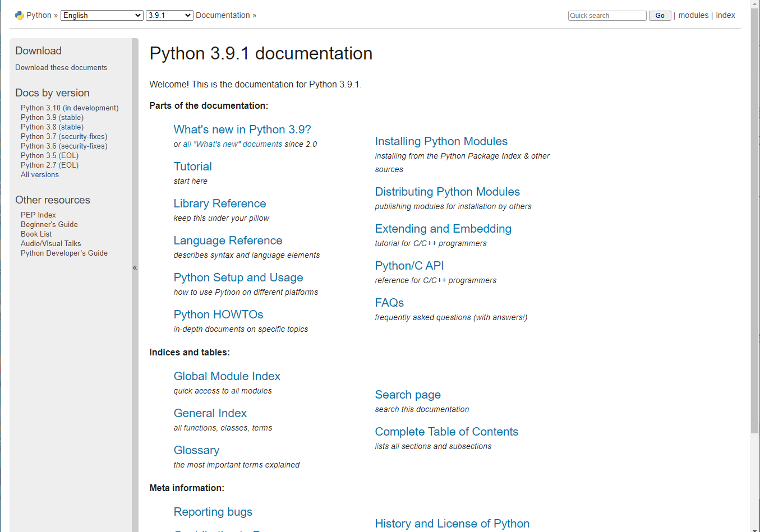760x532 pixels.
Task: Open the Python/C API reference
Action: click(409, 266)
